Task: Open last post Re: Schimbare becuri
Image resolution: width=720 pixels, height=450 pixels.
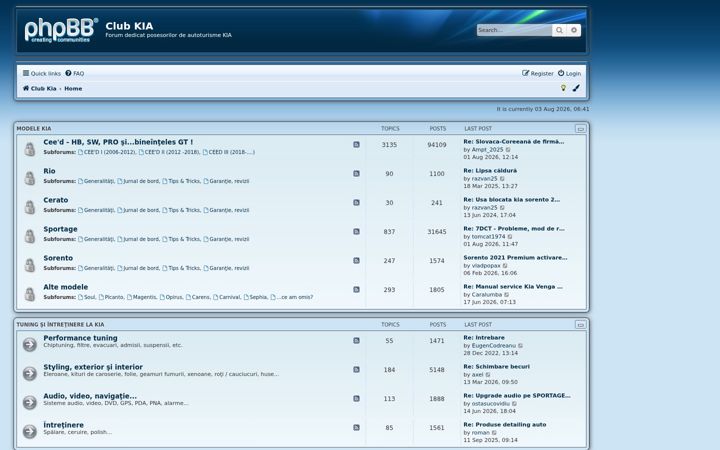Action: 496,366
